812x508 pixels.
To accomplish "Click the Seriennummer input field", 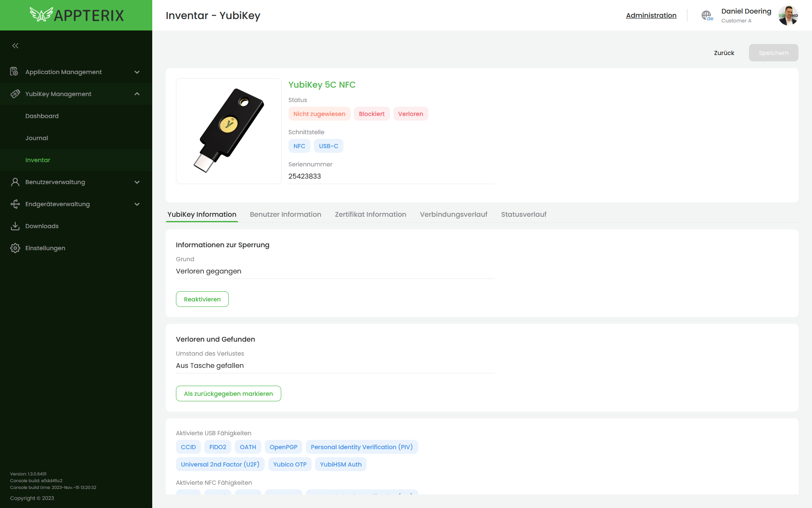I will [391, 176].
